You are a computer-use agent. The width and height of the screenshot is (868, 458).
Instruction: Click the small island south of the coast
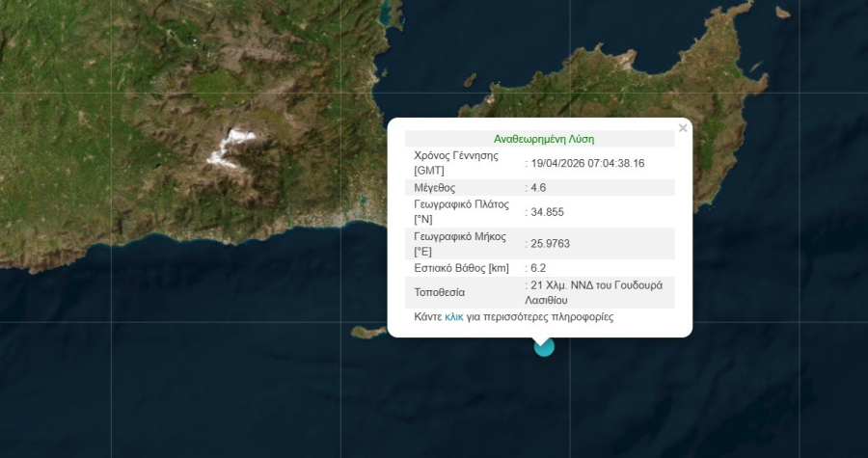(x=366, y=333)
